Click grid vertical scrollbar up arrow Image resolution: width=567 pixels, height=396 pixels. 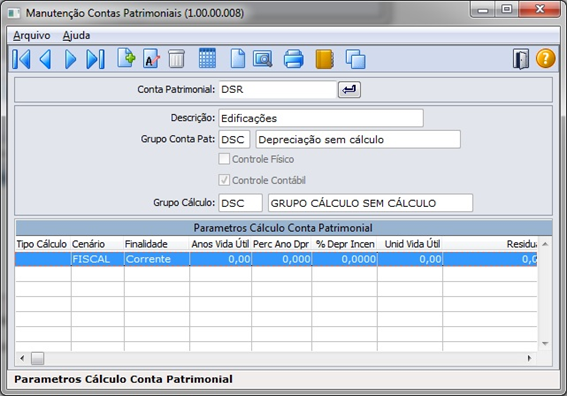click(545, 244)
